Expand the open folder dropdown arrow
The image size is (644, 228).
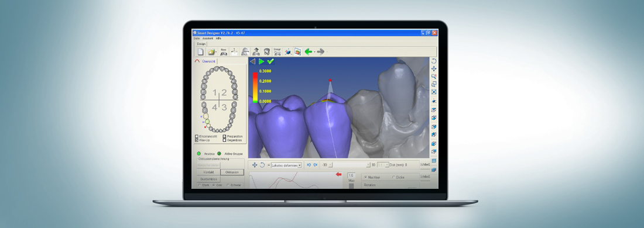217,52
